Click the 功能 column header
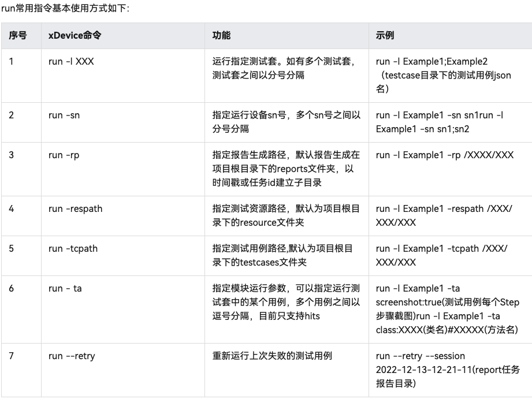 pyautogui.click(x=221, y=36)
